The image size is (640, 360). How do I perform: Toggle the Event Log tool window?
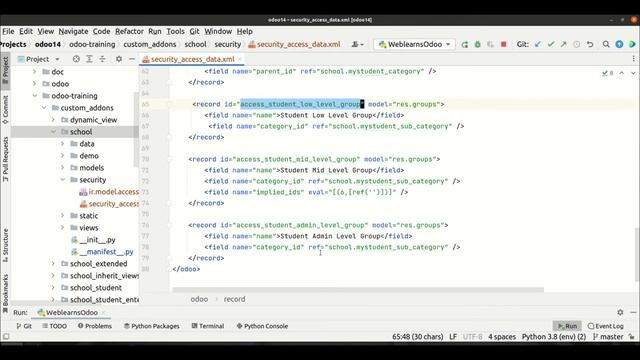pyautogui.click(x=605, y=326)
